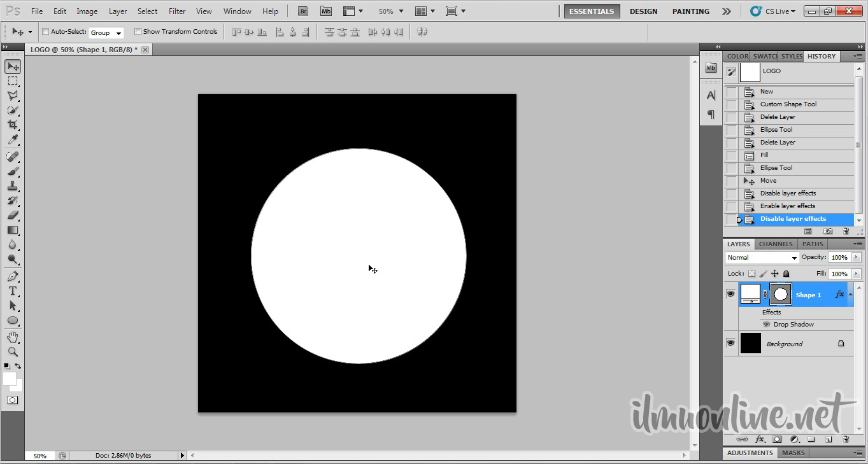Select the Hand tool
Viewport: 868px width, 464px height.
tap(13, 337)
